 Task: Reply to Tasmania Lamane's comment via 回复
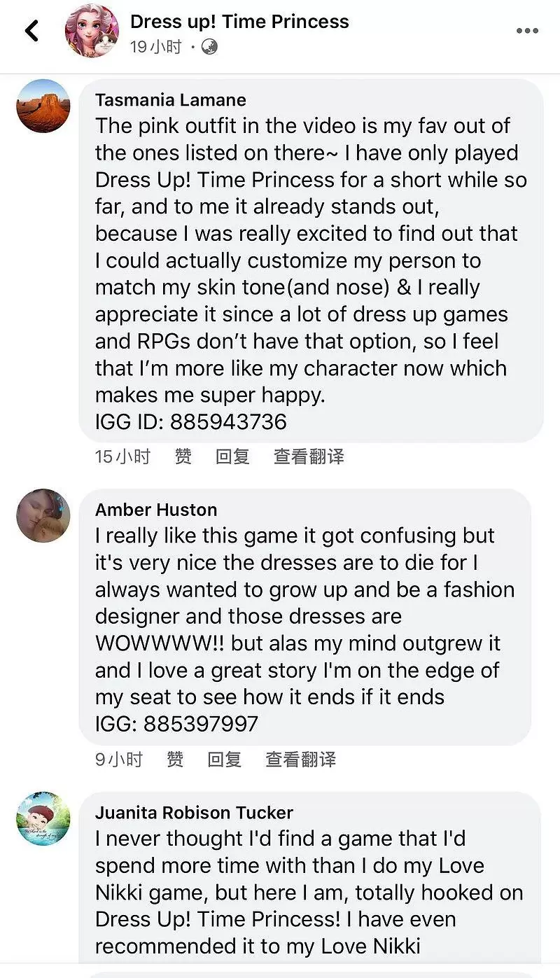[x=232, y=457]
